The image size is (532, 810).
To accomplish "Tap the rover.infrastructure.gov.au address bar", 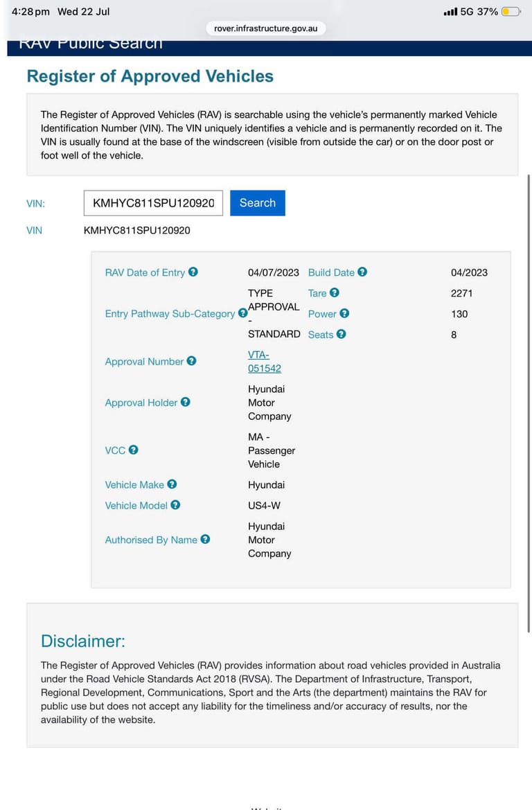I will pyautogui.click(x=266, y=28).
